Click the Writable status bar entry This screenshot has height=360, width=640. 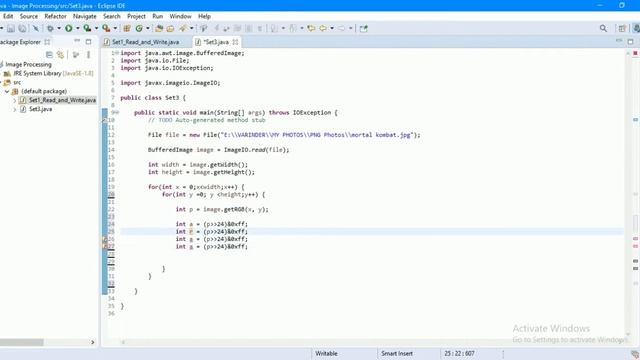pos(326,353)
